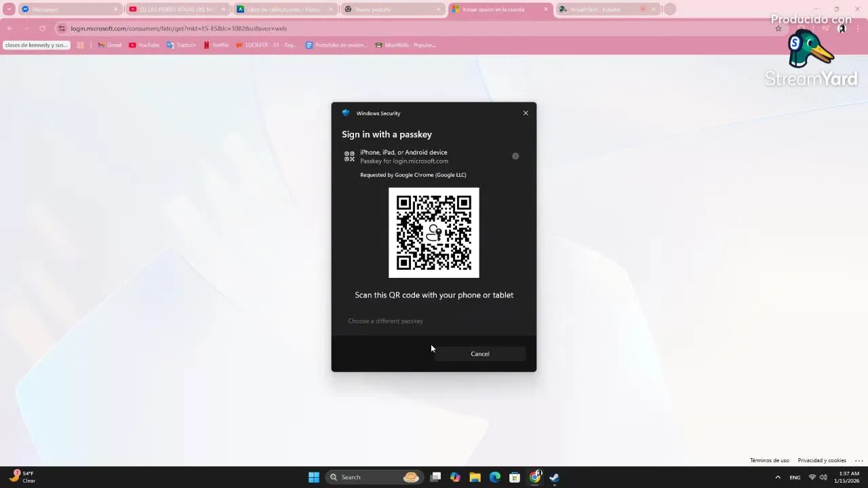Image resolution: width=868 pixels, height=488 pixels.
Task: Open the weather widget showing 54°F
Action: [23, 477]
